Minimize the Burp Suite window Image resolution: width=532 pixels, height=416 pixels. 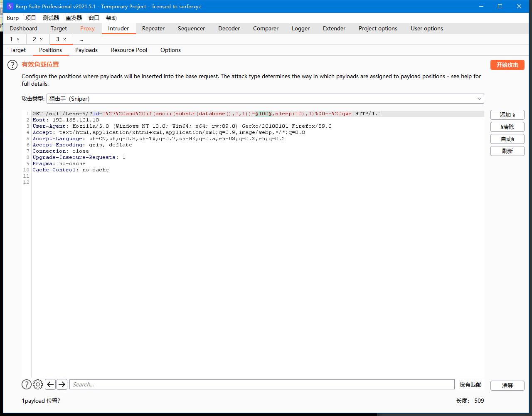481,6
